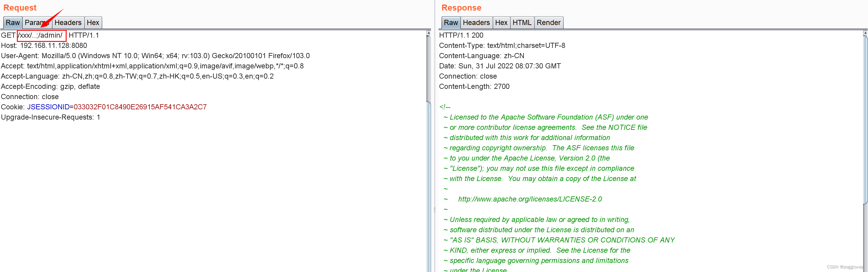The image size is (868, 272).
Task: Select the Response Raw tab
Action: click(x=451, y=23)
